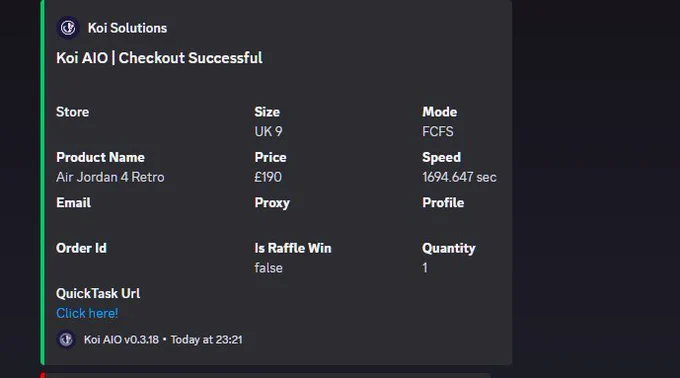
Task: Click the green embed accent bar
Action: [42, 182]
